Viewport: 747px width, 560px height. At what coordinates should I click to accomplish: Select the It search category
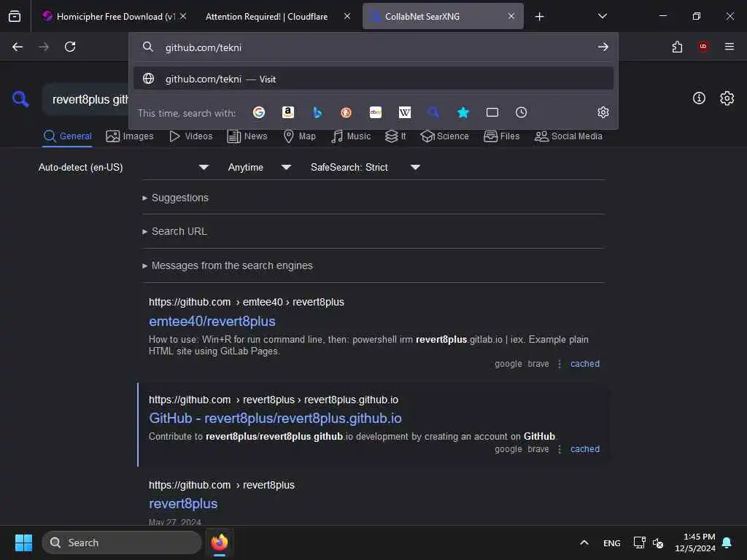pos(395,136)
